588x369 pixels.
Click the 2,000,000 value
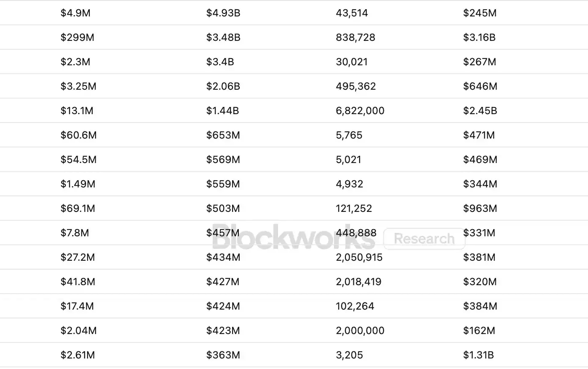[x=360, y=331]
